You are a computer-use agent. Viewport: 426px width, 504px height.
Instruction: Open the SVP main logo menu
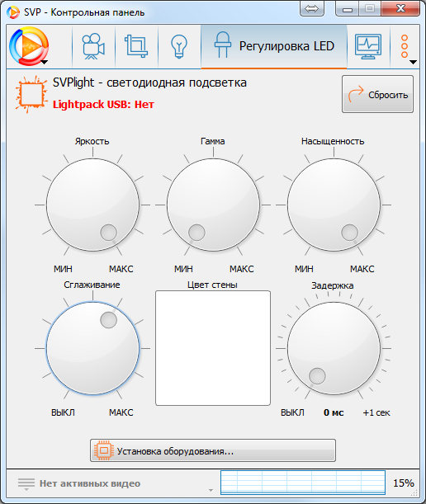[x=29, y=46]
